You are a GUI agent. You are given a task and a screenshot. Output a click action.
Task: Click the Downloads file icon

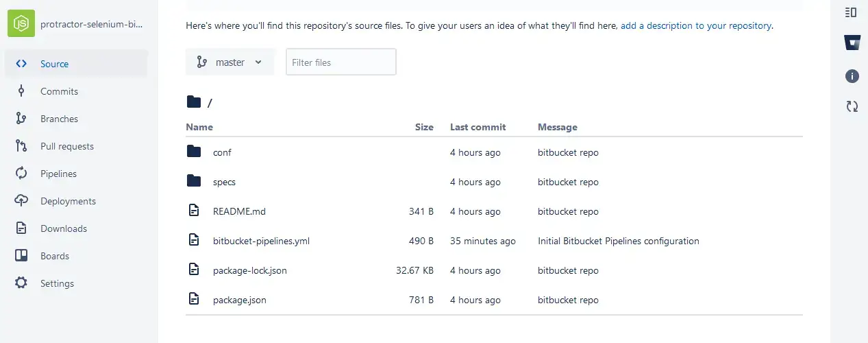coord(21,228)
